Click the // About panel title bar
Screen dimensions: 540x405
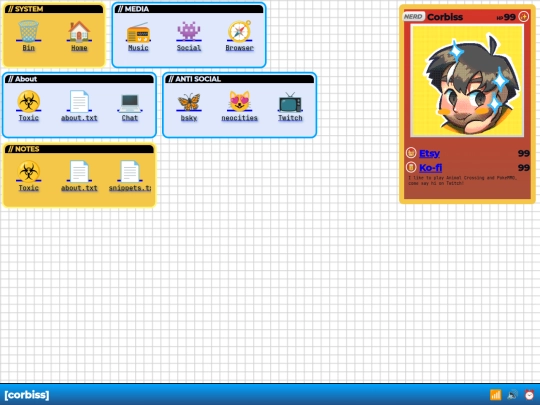[x=79, y=79]
